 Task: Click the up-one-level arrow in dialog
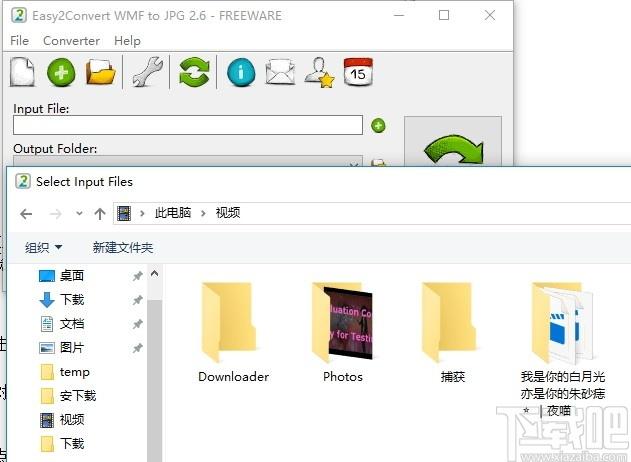click(x=100, y=214)
